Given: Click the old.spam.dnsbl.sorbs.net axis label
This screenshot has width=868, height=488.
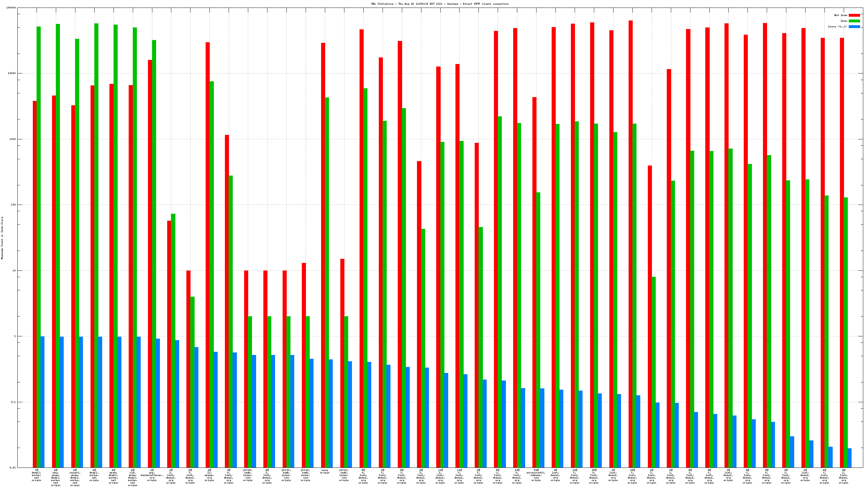Looking at the screenshot, I should tap(132, 478).
